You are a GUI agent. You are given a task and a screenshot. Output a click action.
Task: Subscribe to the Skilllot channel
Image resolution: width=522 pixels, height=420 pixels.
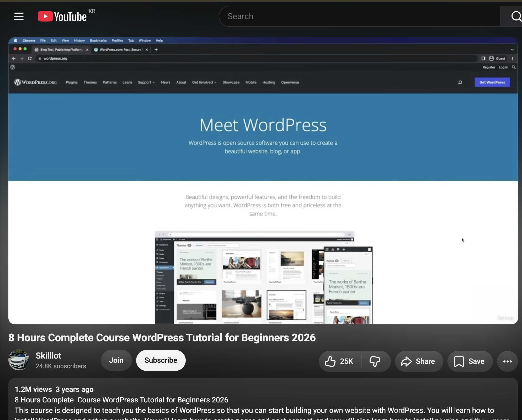[x=161, y=360]
